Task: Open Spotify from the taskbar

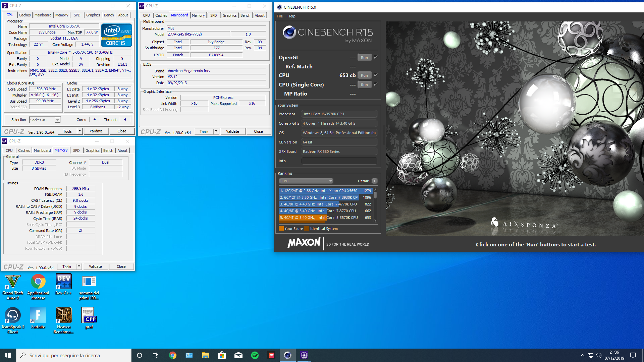Action: [x=255, y=355]
